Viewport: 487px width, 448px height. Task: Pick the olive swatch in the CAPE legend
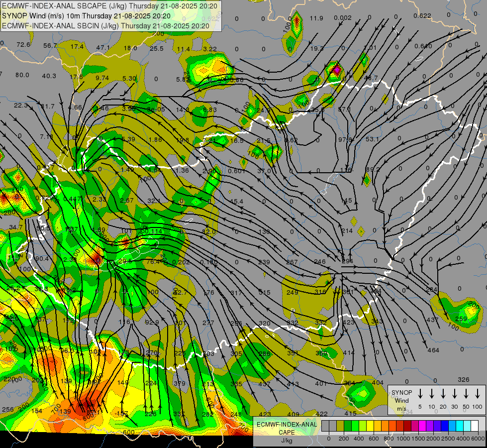340,426
